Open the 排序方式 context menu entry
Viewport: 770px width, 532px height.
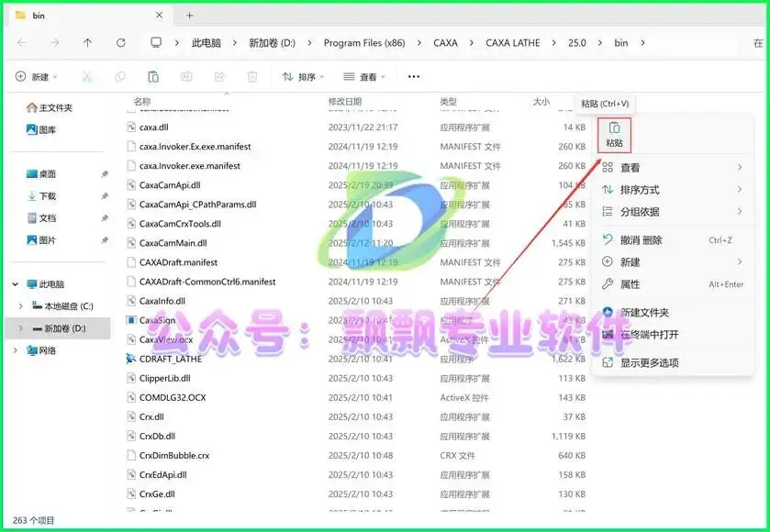pos(673,190)
